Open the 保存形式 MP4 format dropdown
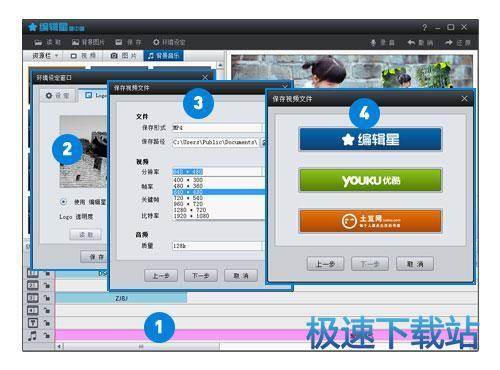 tap(219, 128)
